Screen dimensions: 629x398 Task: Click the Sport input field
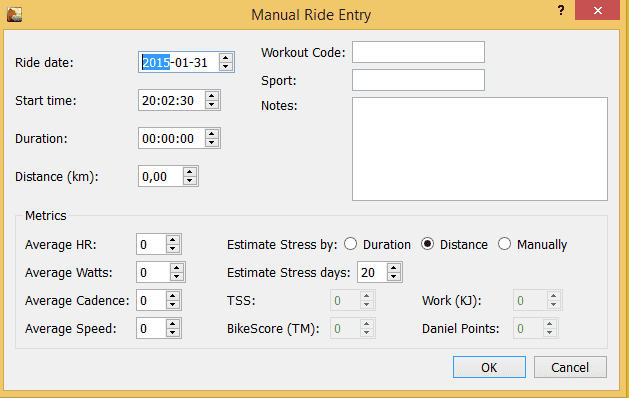pos(418,80)
